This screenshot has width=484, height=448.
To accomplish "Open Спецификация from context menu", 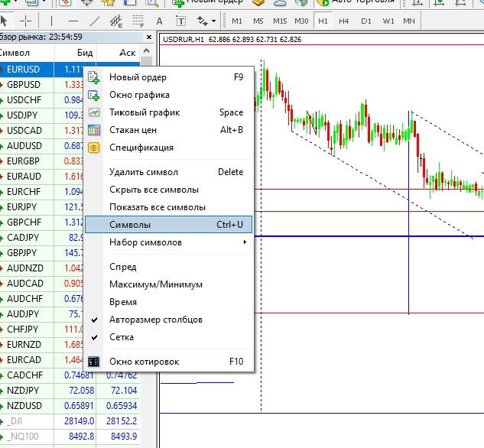I will coord(168,148).
